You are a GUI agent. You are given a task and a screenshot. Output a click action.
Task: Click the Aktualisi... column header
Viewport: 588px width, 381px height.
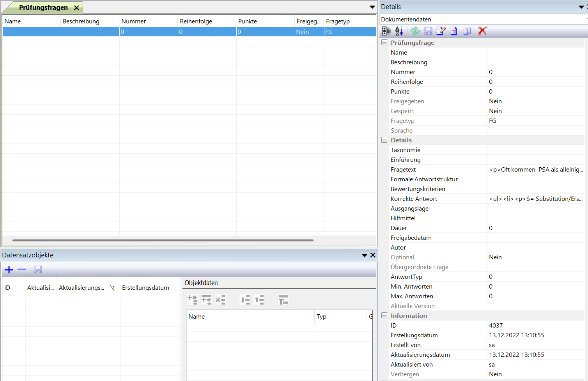coord(41,288)
